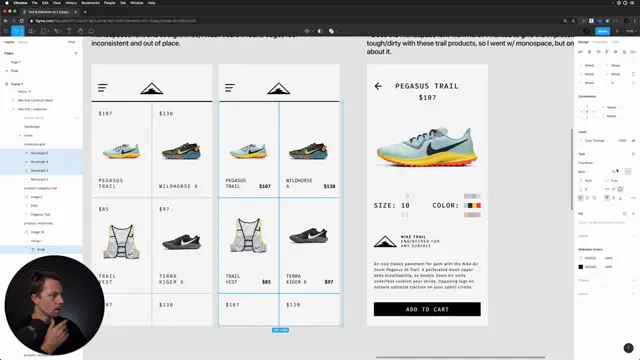Click the Distribute spacing icon
The width and height of the screenshot is (640, 360).
[x=633, y=52]
